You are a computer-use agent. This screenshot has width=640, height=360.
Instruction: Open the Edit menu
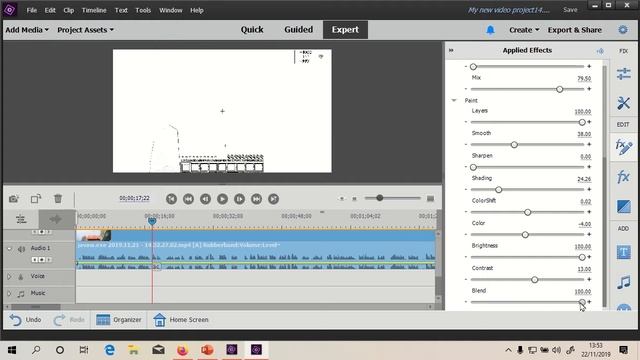tap(50, 10)
